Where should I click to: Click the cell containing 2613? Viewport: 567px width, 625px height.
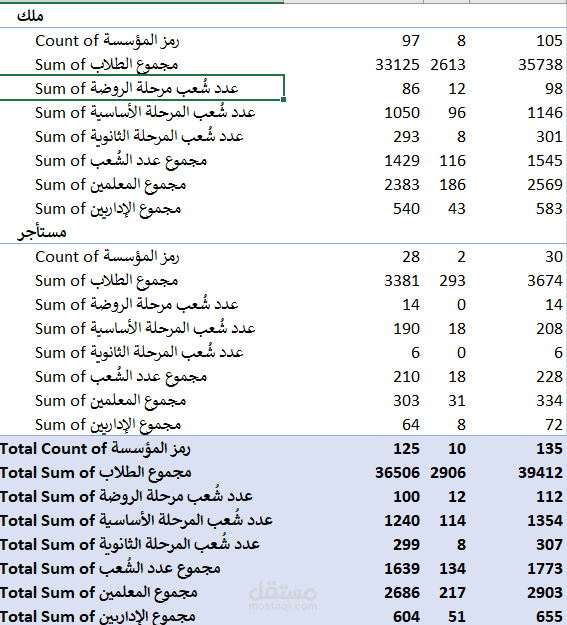tap(448, 65)
